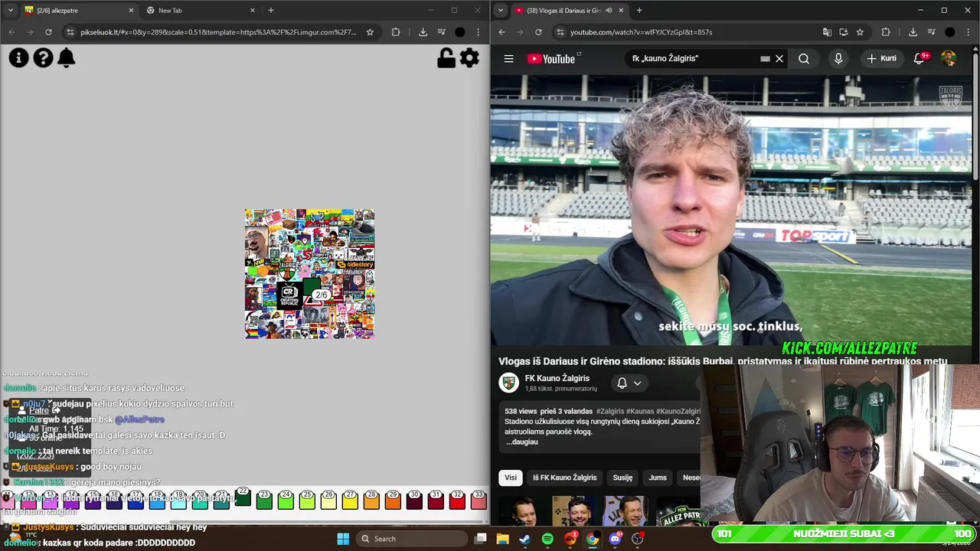Viewport: 980px width, 551px height.
Task: Bookmark the YouTube page with star icon
Action: (x=860, y=32)
